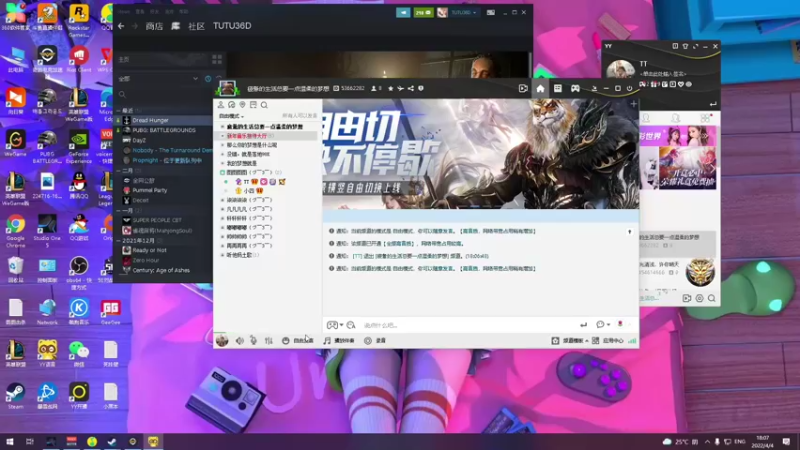
Task: Click the headset icon above channel list
Action: pyautogui.click(x=232, y=105)
